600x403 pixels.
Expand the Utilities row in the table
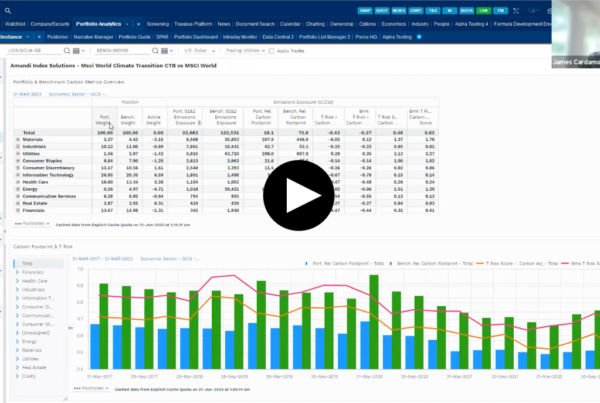[18, 154]
